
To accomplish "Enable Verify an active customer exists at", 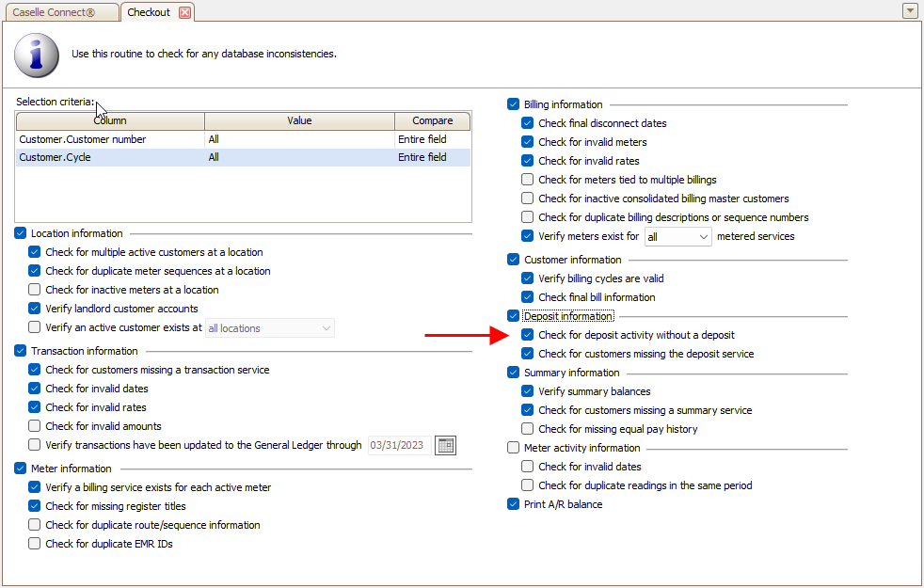I will [35, 327].
